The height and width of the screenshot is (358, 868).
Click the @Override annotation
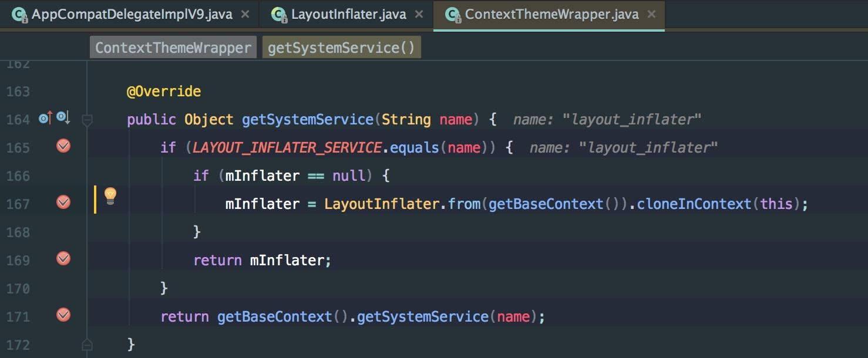coord(164,92)
